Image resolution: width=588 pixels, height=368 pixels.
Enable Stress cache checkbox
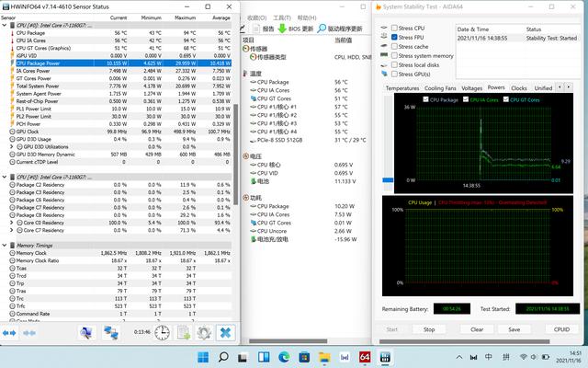click(x=394, y=46)
